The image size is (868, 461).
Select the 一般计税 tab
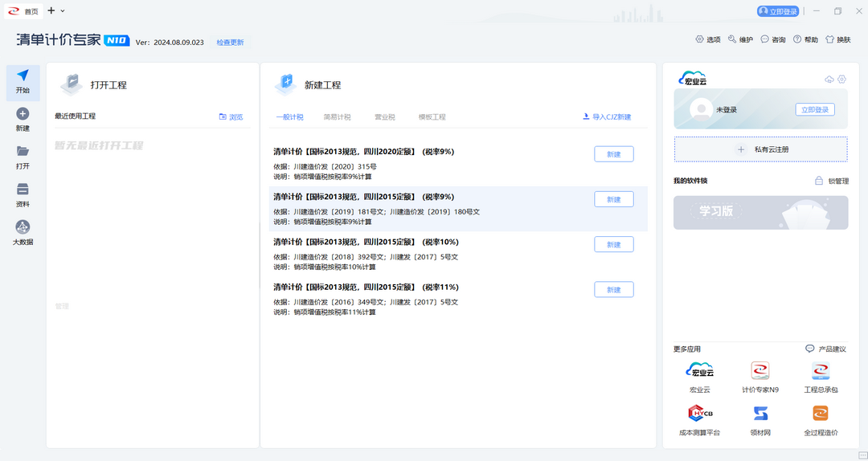tap(289, 116)
